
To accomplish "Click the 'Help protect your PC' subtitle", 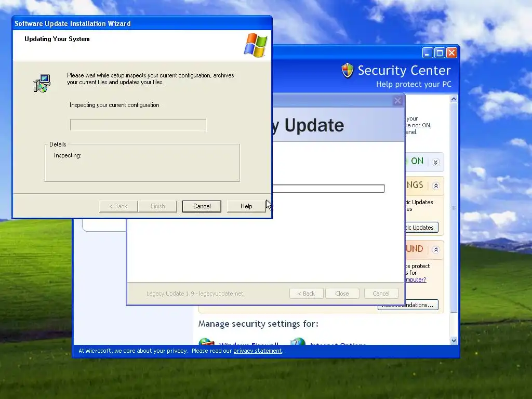I will tap(414, 85).
